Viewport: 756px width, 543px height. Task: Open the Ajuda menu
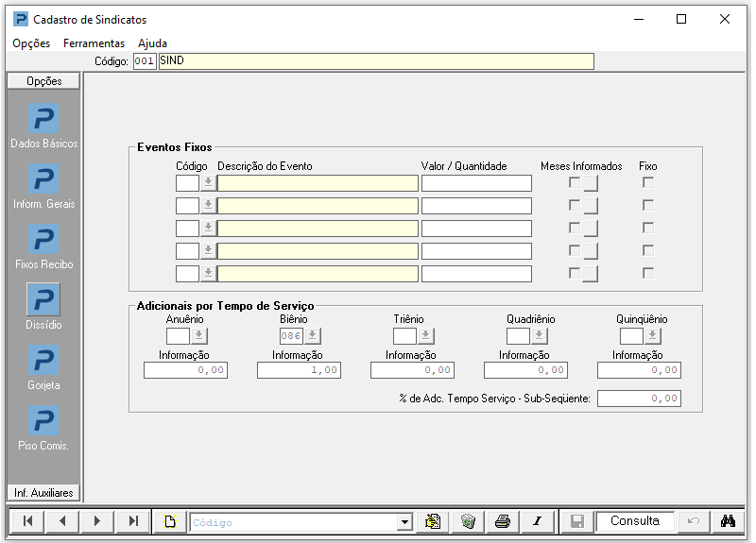coord(152,43)
